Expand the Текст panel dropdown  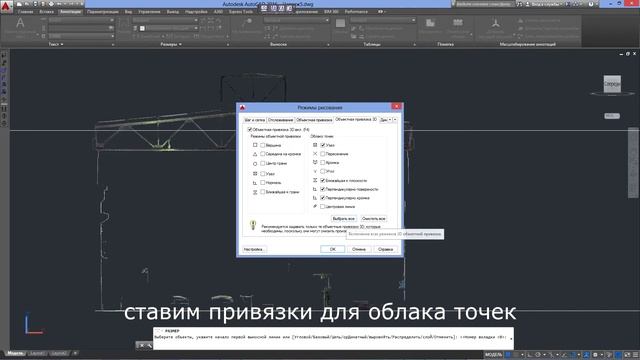coord(56,44)
